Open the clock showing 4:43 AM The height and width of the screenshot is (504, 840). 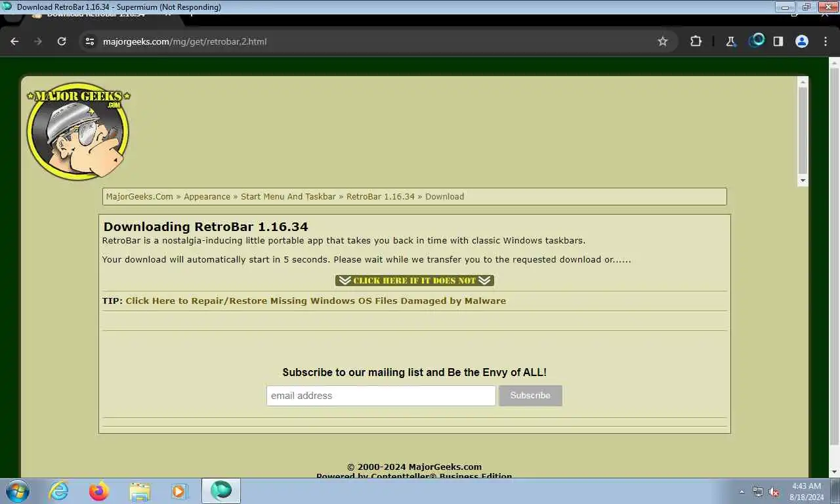pos(807,492)
